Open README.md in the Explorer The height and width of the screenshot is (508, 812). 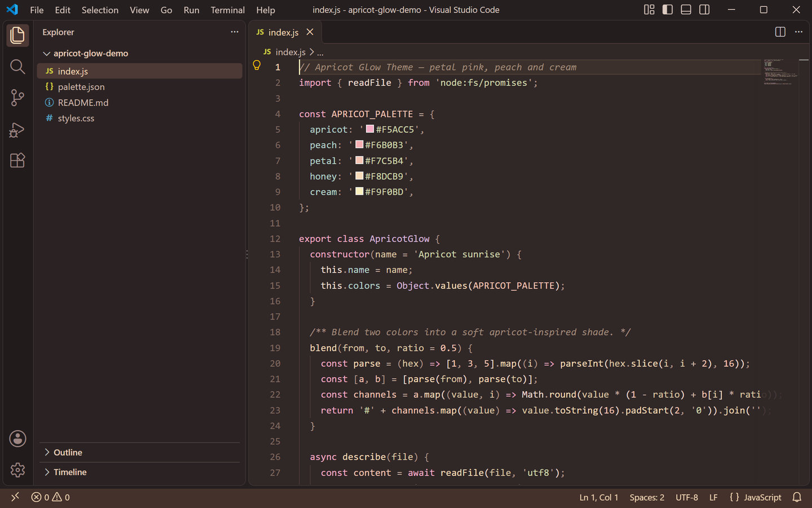[140, 103]
